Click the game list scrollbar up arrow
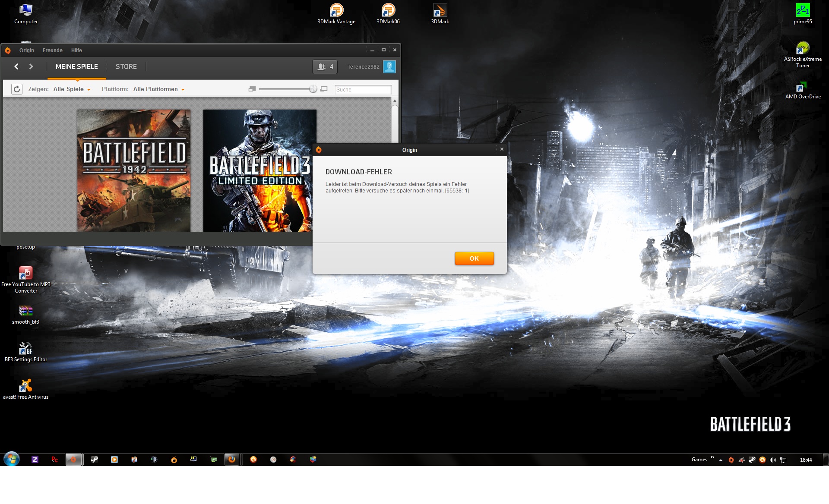The width and height of the screenshot is (829, 504). 395,101
